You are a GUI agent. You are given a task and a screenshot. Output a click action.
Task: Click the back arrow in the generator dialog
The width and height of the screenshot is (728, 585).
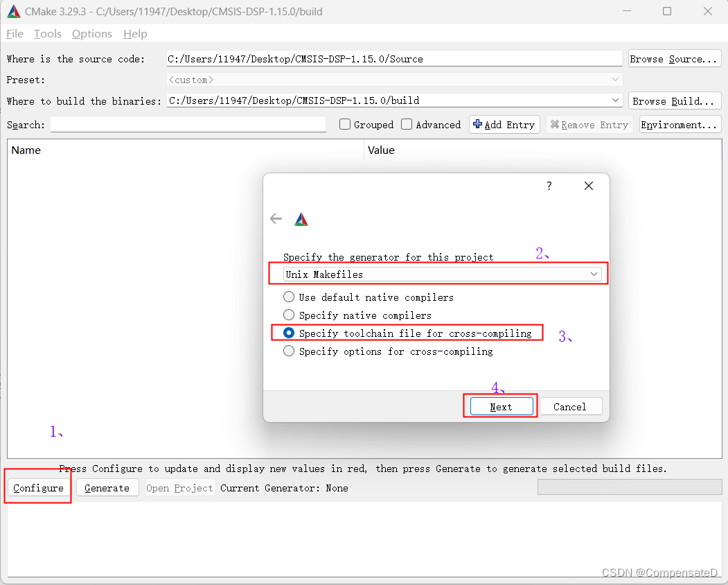(x=276, y=218)
